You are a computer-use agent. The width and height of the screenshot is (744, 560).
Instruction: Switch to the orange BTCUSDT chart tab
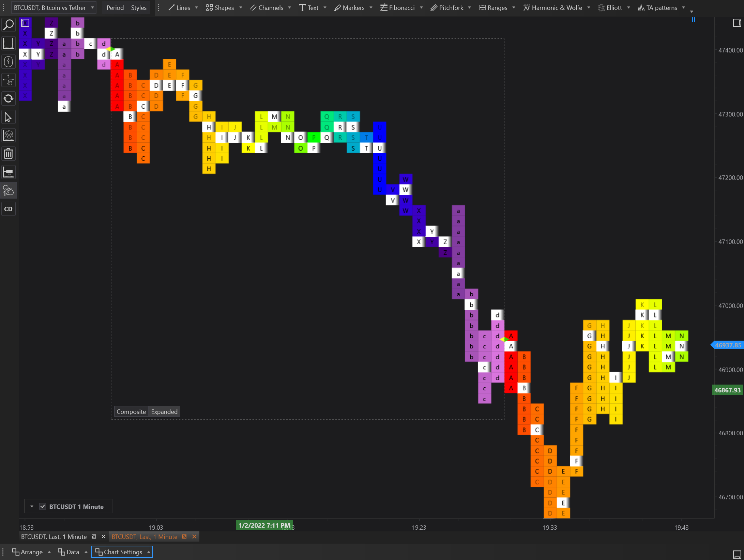[145, 536]
